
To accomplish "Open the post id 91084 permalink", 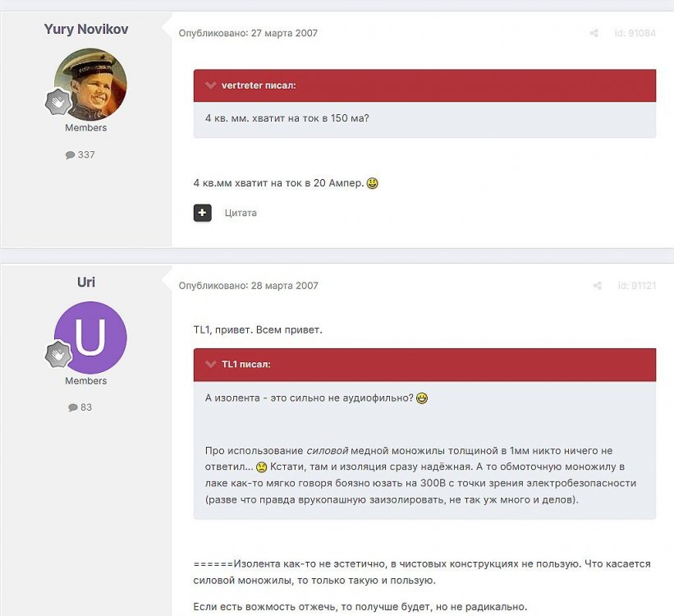I will point(635,33).
